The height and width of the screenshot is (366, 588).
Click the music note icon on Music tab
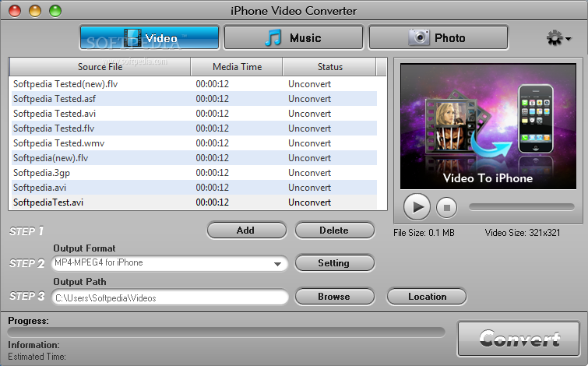pos(273,37)
